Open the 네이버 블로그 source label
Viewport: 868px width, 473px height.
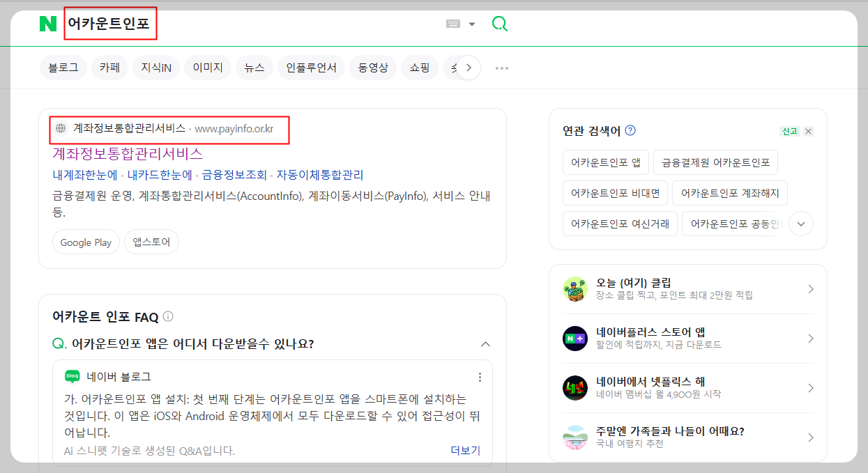pos(119,377)
